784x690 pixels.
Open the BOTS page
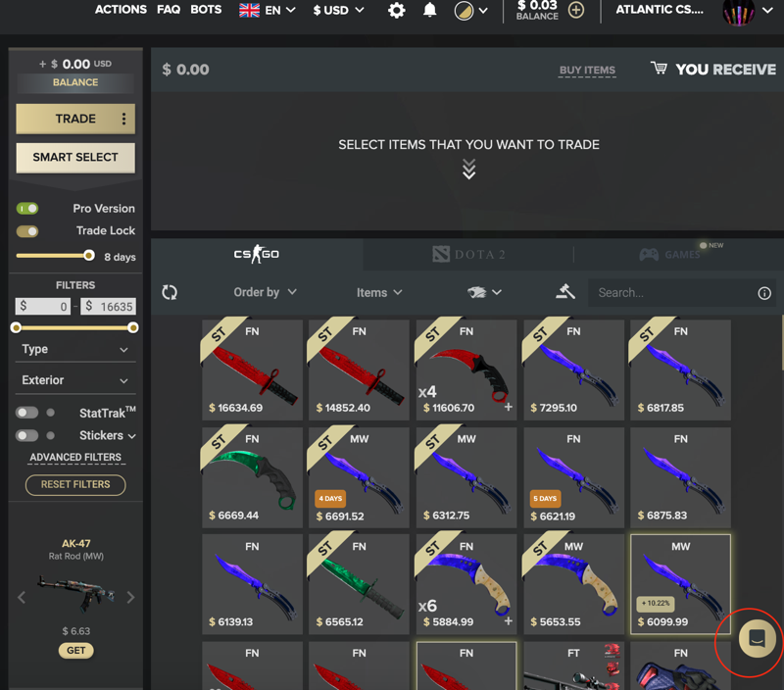[206, 10]
